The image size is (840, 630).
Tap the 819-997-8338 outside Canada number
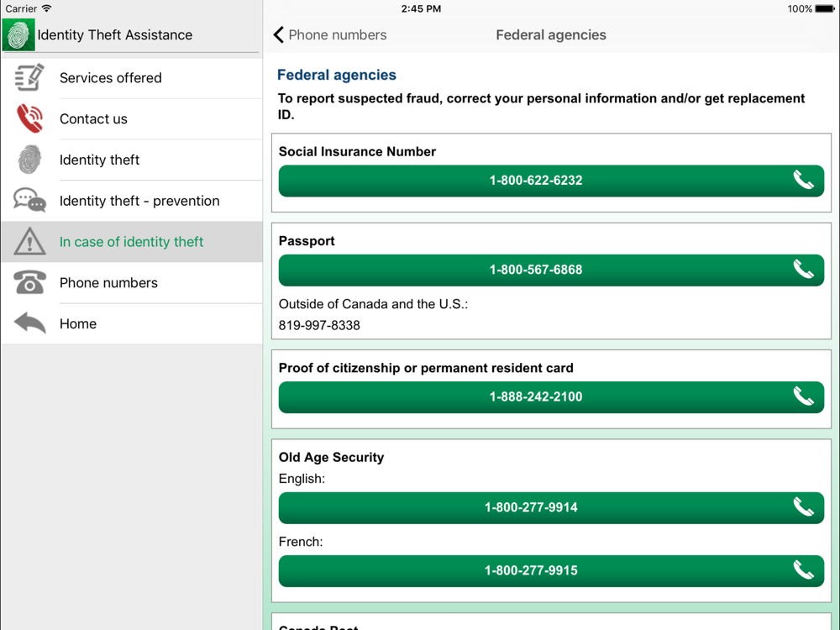[319, 325]
